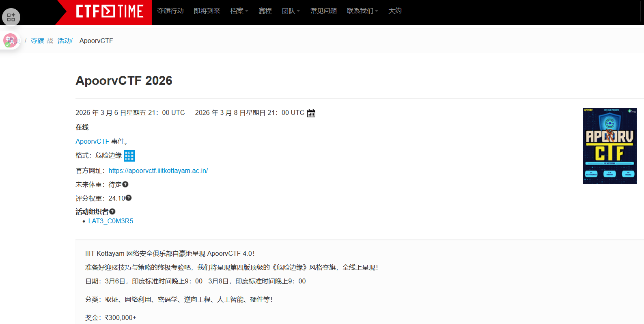Expand the 联系我们 dropdown menu
Image resolution: width=644 pixels, height=324 pixels.
(x=362, y=11)
